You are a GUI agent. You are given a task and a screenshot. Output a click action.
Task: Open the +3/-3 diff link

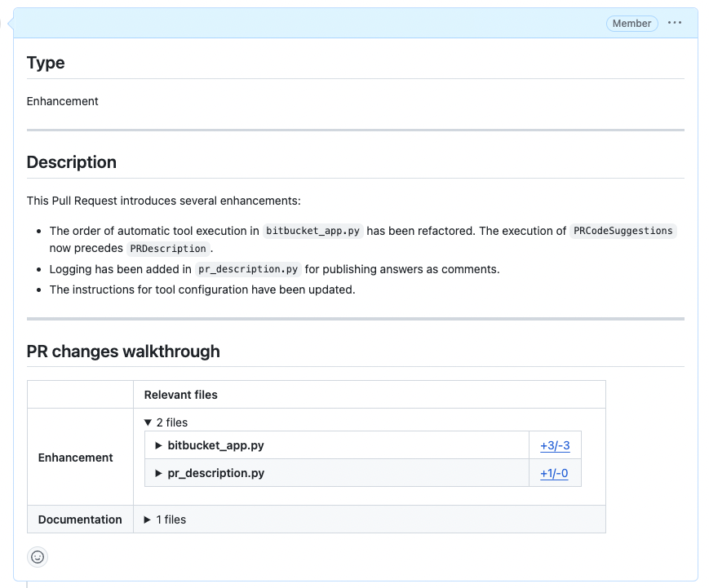(x=554, y=446)
